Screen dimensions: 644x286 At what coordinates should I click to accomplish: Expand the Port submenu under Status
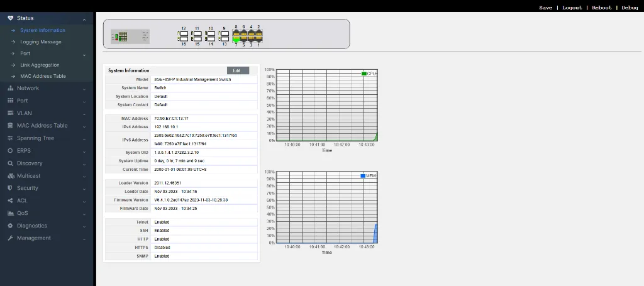coord(84,55)
